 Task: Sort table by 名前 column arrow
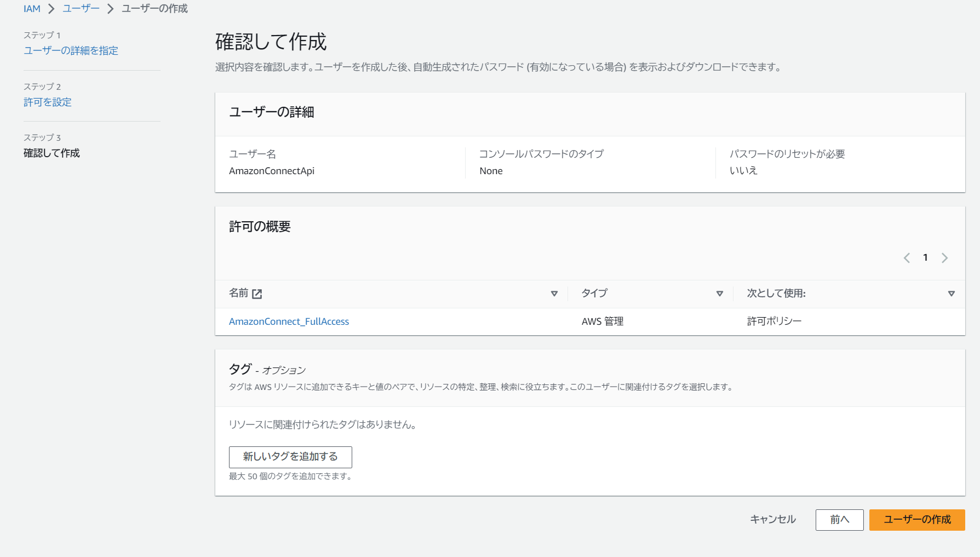(x=554, y=294)
